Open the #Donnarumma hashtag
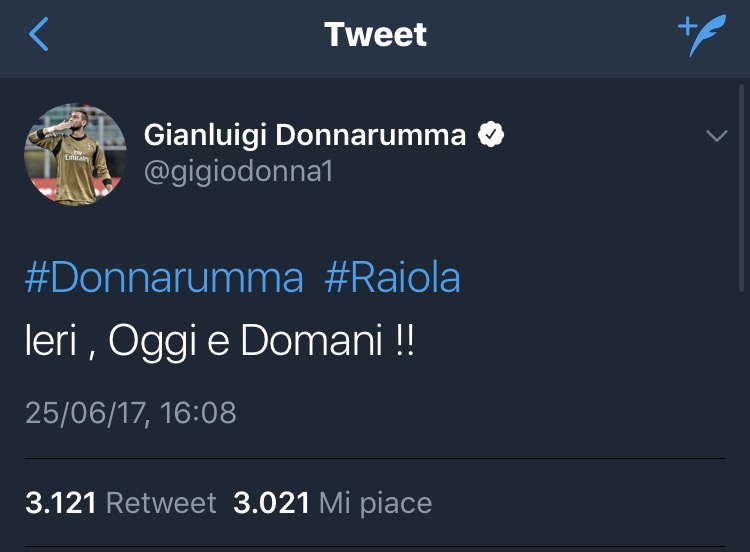This screenshot has width=750, height=552. [163, 277]
